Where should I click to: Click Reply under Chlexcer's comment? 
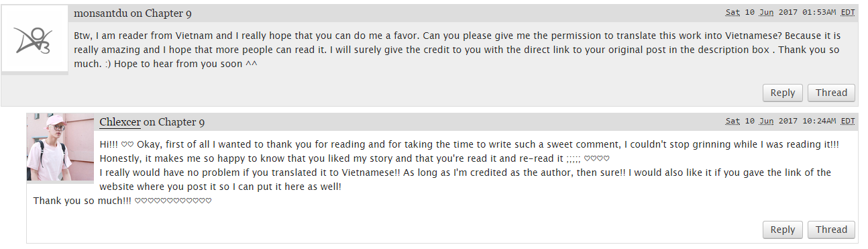pyautogui.click(x=782, y=230)
